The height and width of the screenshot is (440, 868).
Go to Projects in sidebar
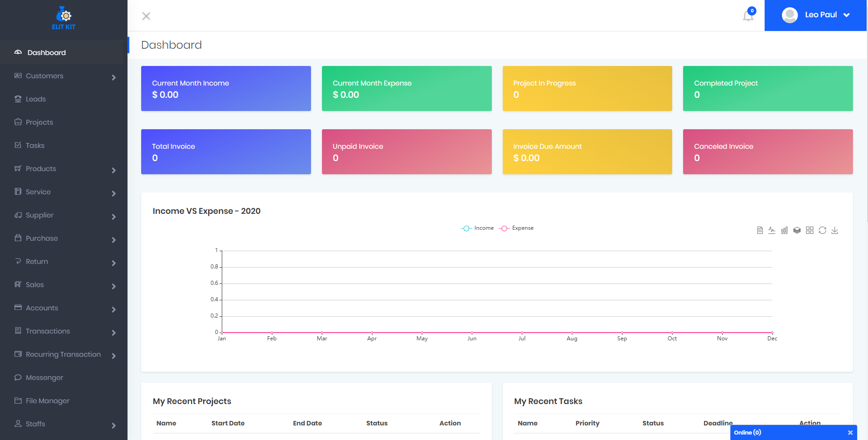click(39, 122)
